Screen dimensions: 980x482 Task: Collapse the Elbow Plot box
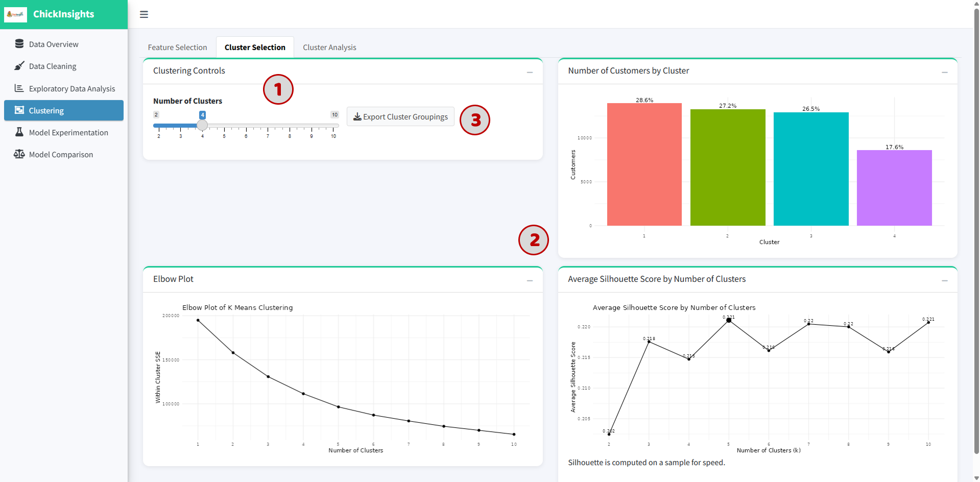pos(530,280)
